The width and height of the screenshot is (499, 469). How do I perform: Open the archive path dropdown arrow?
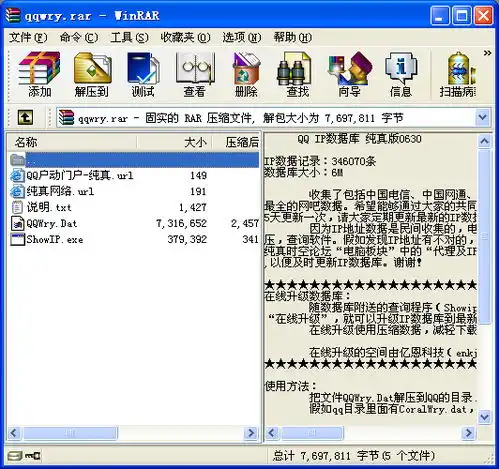[483, 117]
